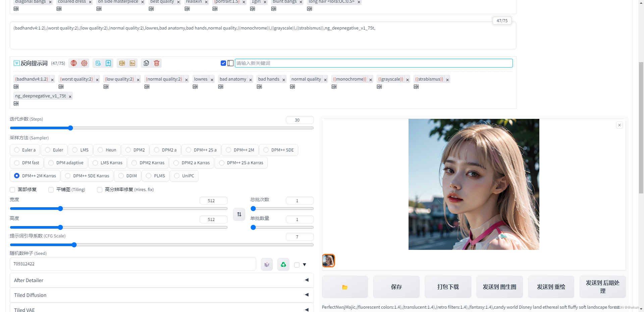The height and width of the screenshot is (312, 644).
Task: Randomize seed with the dice icon
Action: (267, 265)
